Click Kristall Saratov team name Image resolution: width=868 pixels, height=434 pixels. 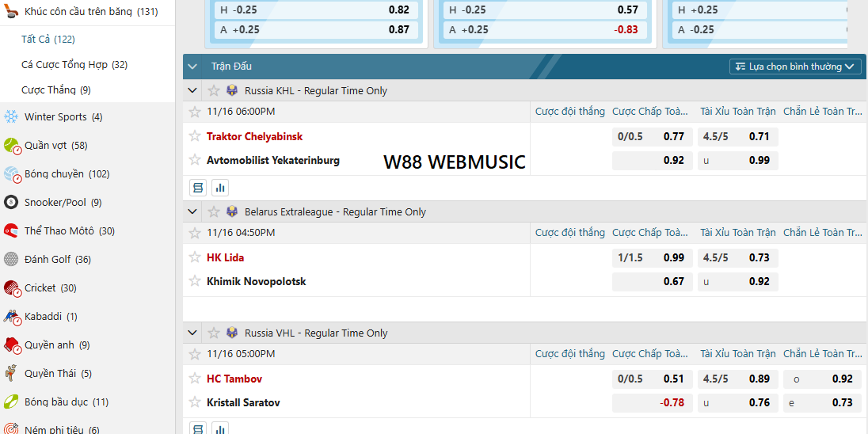(x=243, y=403)
